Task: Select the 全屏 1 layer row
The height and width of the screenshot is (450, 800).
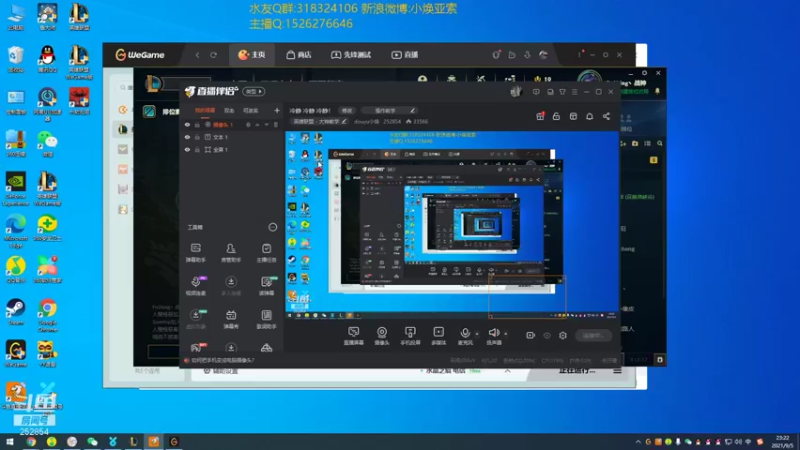Action: [231, 149]
